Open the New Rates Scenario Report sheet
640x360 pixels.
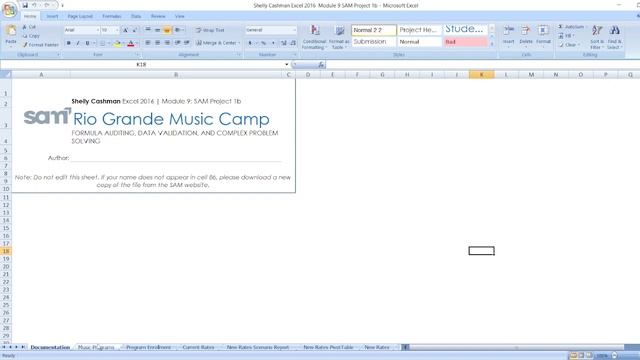[258, 347]
